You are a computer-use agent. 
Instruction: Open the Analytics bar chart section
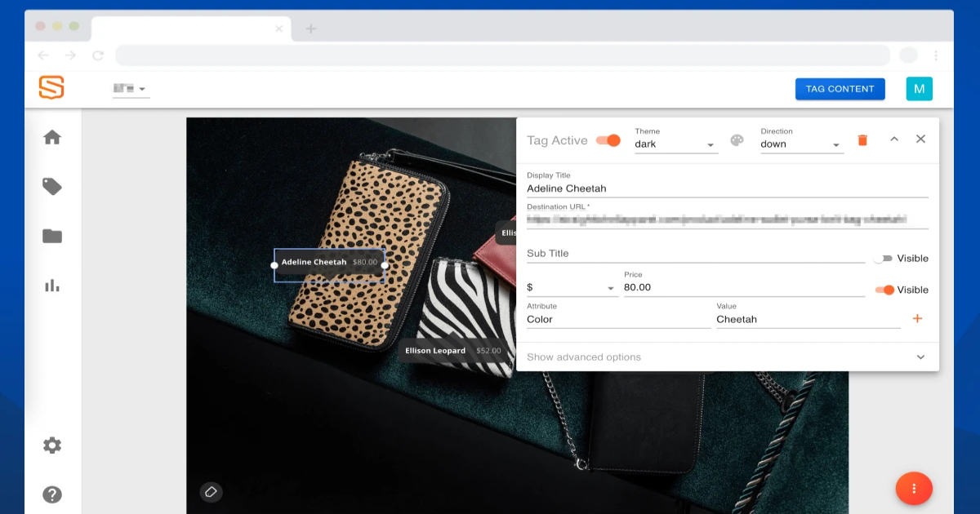[52, 286]
